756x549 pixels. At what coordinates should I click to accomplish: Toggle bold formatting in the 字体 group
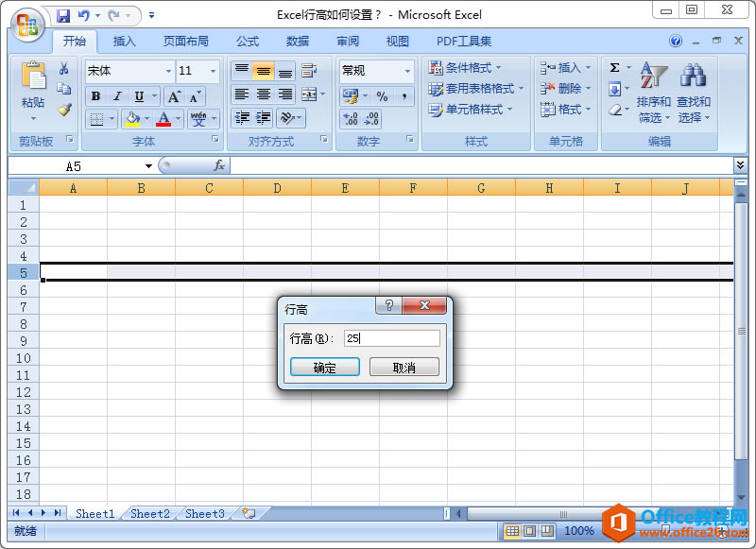click(94, 95)
